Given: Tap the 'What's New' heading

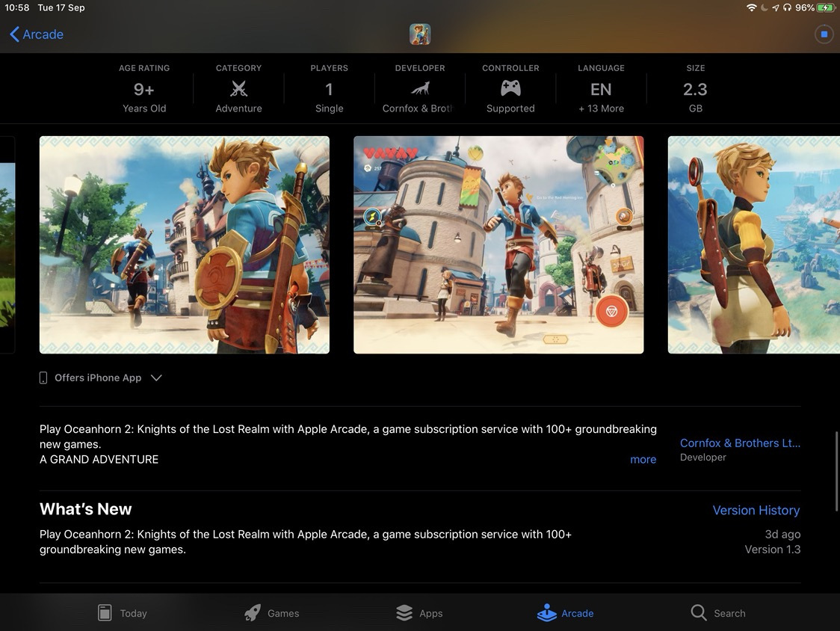Looking at the screenshot, I should pos(86,509).
